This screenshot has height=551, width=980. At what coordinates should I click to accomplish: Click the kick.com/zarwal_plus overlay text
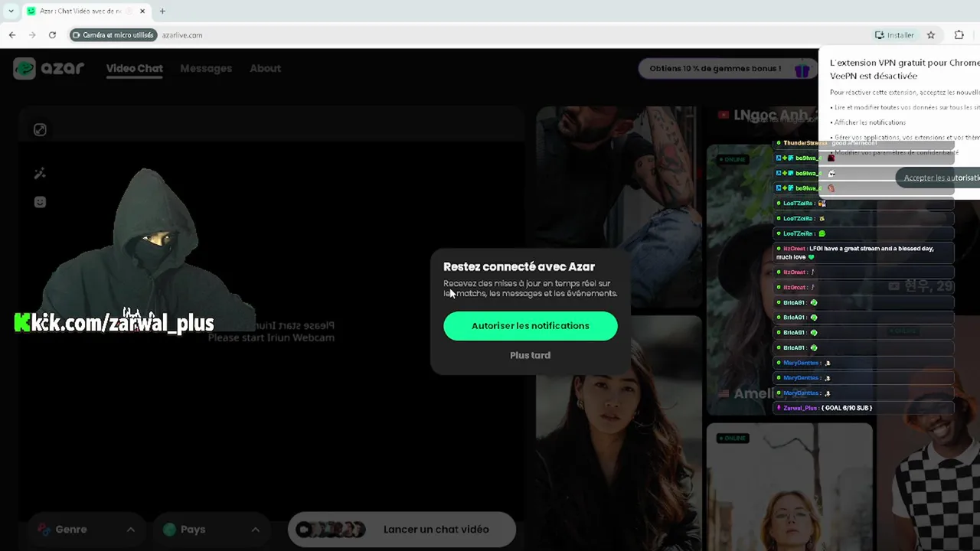pos(114,323)
